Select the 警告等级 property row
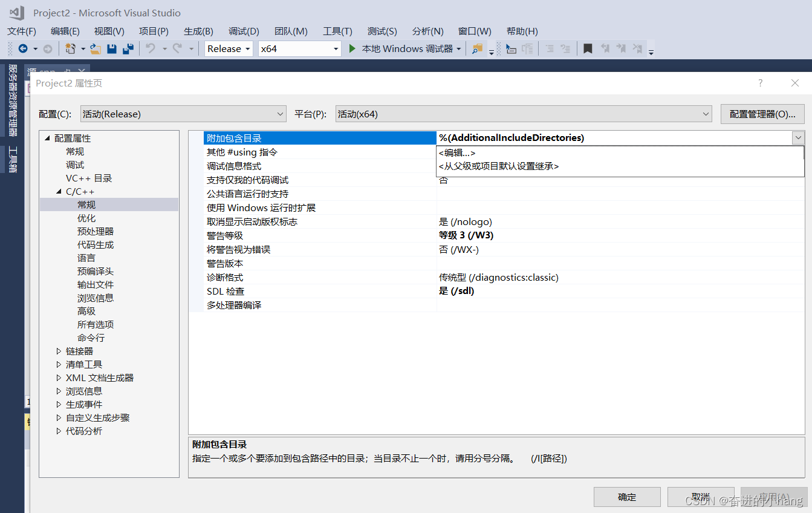Image resolution: width=812 pixels, height=513 pixels. [x=504, y=235]
